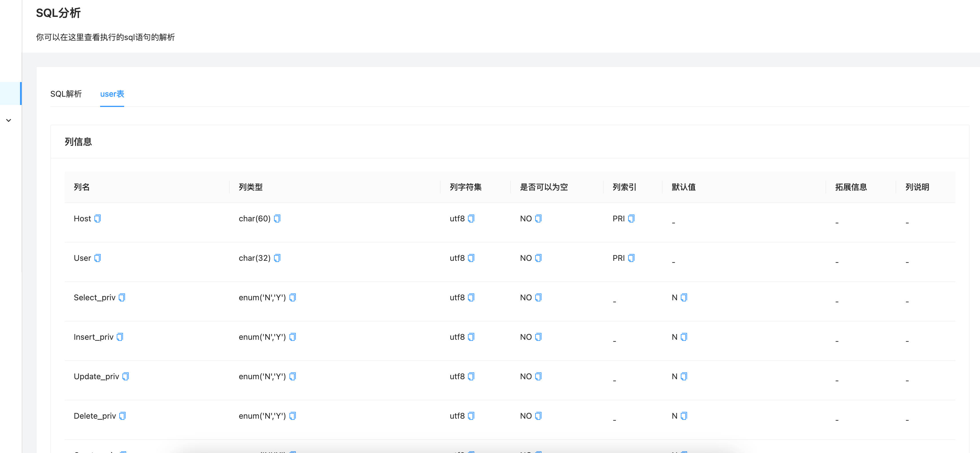The height and width of the screenshot is (453, 980).
Task: Open the user表 tab
Action: click(112, 94)
